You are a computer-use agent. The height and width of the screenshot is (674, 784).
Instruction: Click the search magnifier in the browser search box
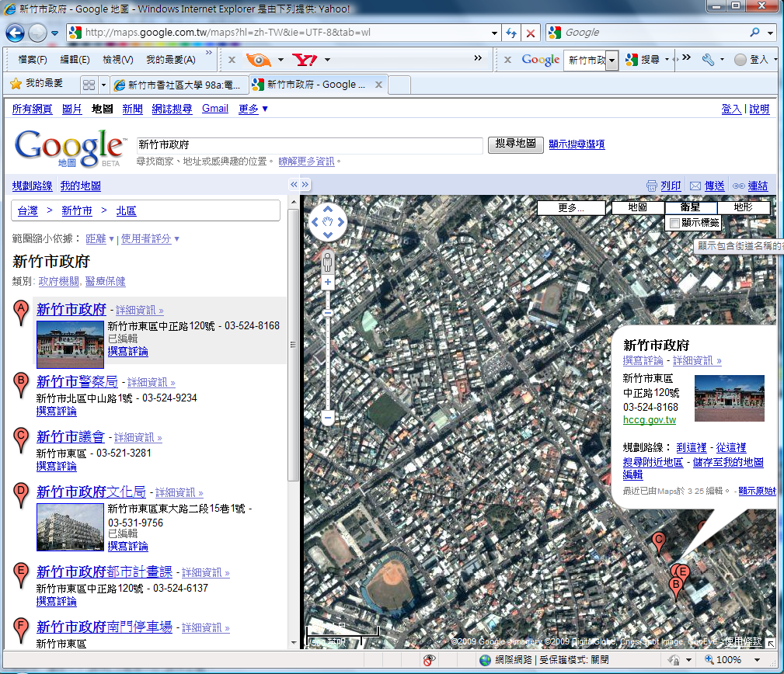click(x=754, y=33)
